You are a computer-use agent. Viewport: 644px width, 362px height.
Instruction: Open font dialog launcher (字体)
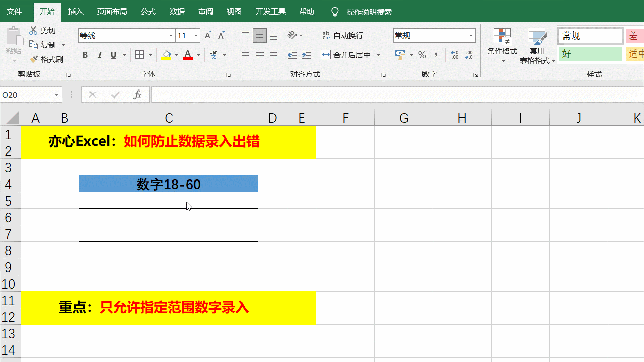click(x=228, y=75)
